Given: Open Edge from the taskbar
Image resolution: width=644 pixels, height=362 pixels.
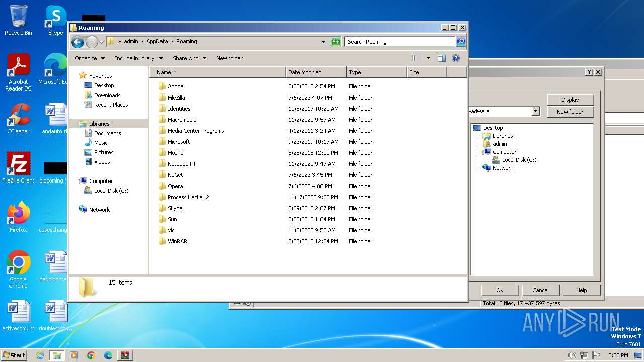Looking at the screenshot, I should coord(108,355).
